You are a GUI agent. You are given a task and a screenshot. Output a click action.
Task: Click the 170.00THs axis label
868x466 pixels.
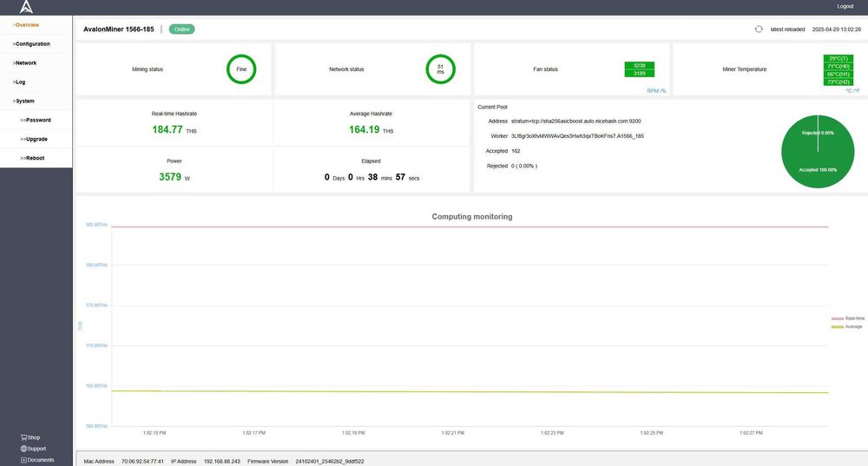pos(96,345)
